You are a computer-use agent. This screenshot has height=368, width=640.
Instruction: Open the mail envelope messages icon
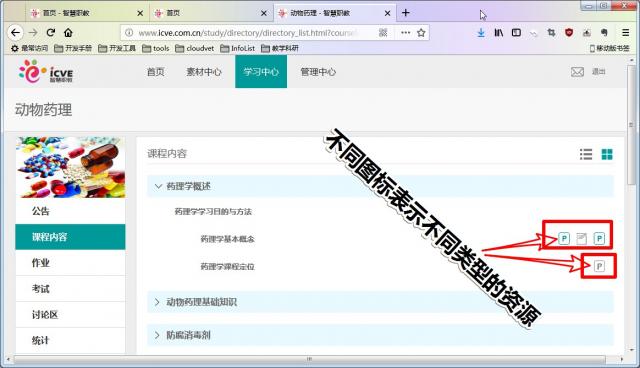pyautogui.click(x=577, y=72)
